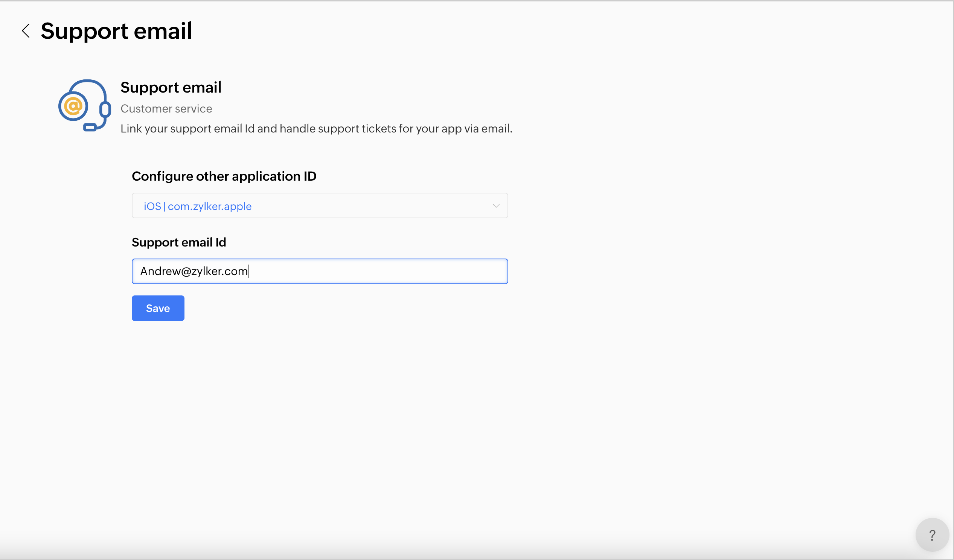Click the Configure other application ID label

pos(224,177)
